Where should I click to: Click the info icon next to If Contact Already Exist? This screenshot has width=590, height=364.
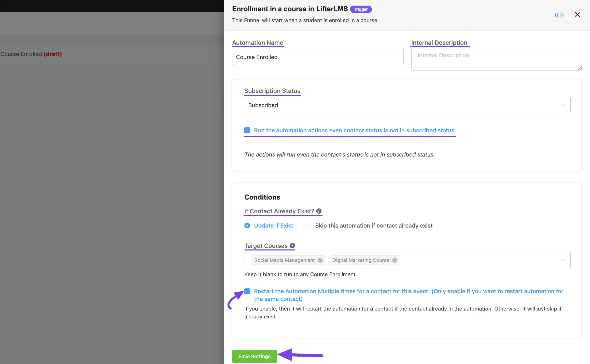[319, 211]
